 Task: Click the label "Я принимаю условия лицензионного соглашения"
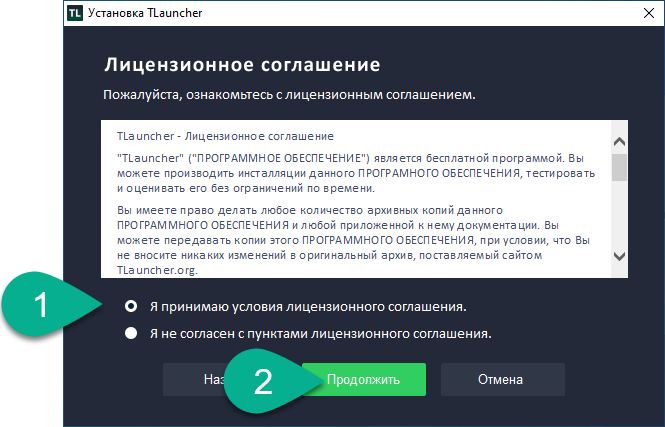pyautogui.click(x=308, y=306)
